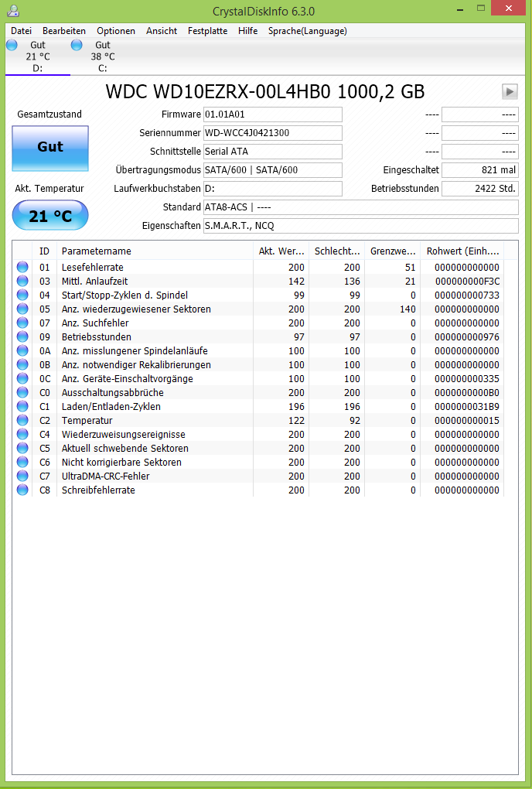
Task: Click status icon of wiederzugewiesener Sektoren row
Action: coord(22,309)
